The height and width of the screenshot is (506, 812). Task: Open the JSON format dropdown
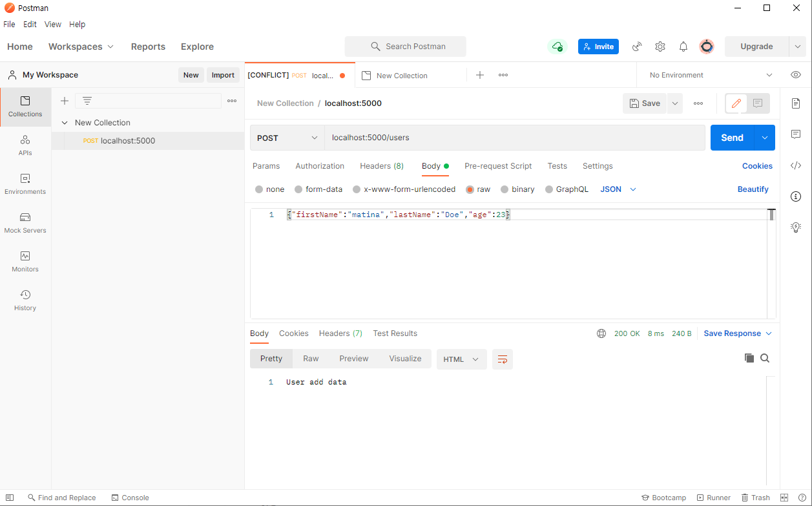[618, 189]
